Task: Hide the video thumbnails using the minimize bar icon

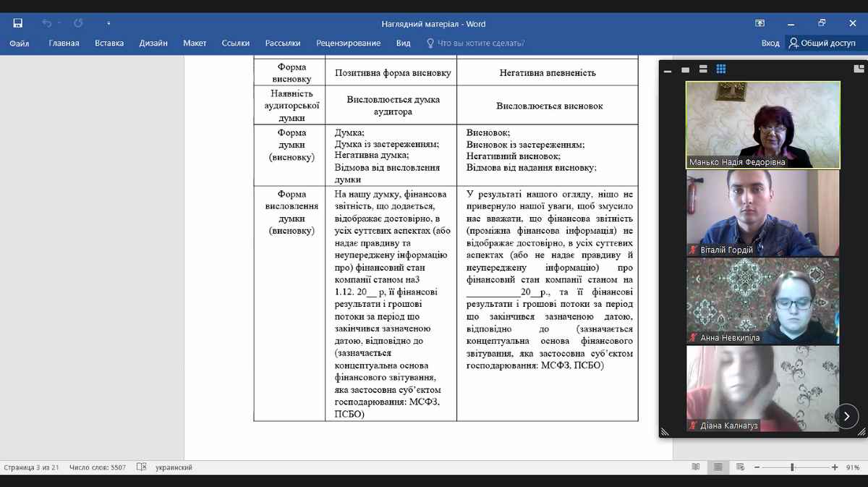Action: 667,70
